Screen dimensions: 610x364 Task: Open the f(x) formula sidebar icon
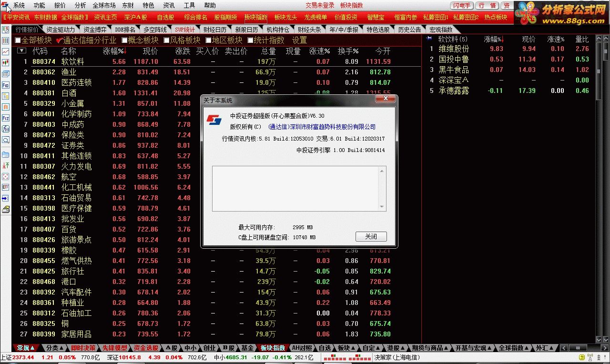click(x=6, y=129)
